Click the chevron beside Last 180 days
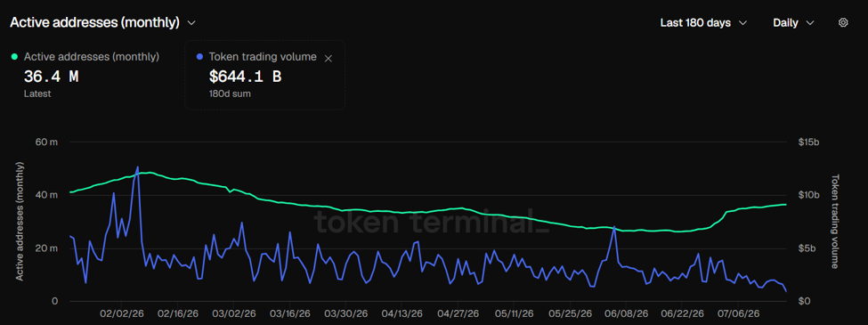Image resolution: width=868 pixels, height=325 pixels. 742,23
